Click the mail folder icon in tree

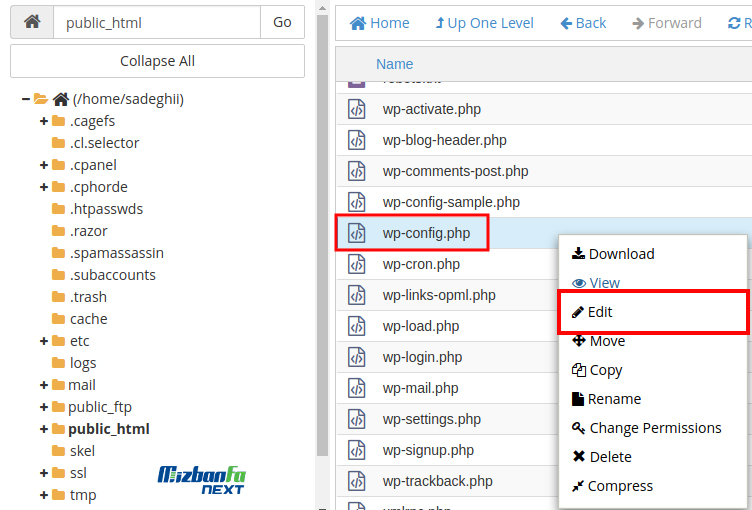58,385
